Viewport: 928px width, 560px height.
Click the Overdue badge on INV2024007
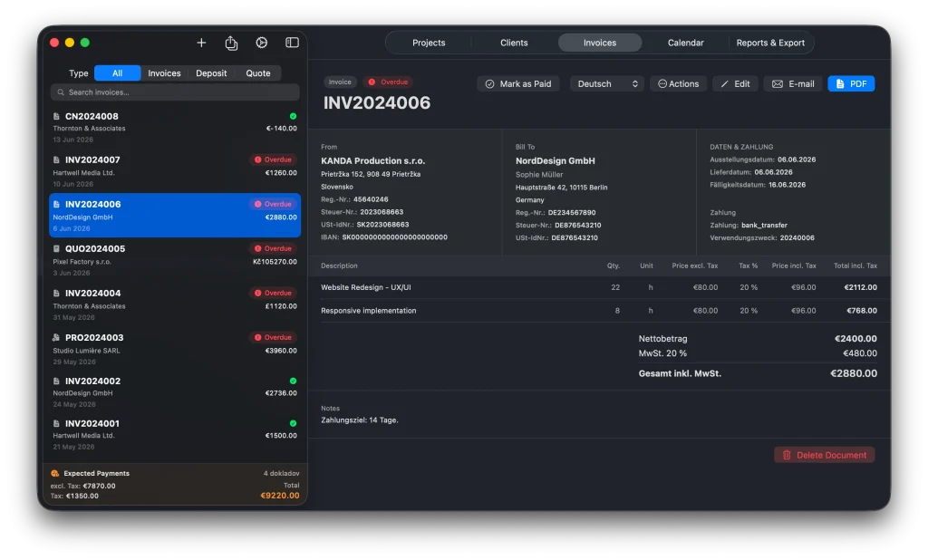pos(273,159)
